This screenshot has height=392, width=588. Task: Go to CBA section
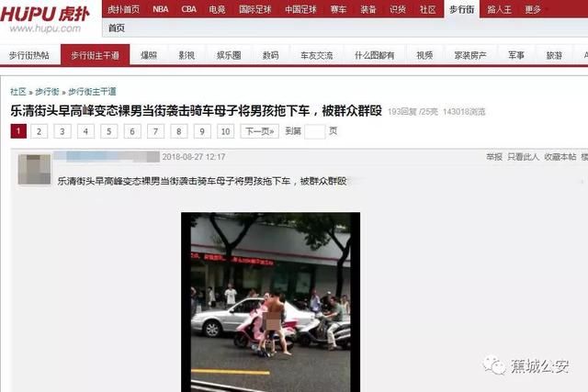[188, 9]
